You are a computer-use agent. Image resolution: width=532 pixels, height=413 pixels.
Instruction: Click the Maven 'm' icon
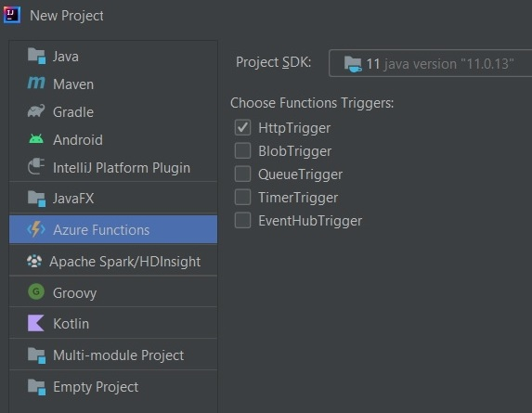pos(36,84)
